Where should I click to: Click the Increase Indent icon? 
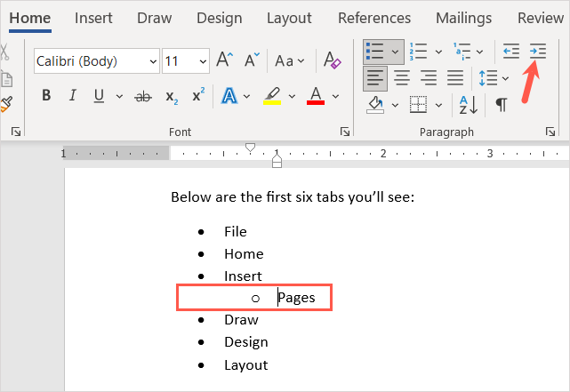(538, 52)
